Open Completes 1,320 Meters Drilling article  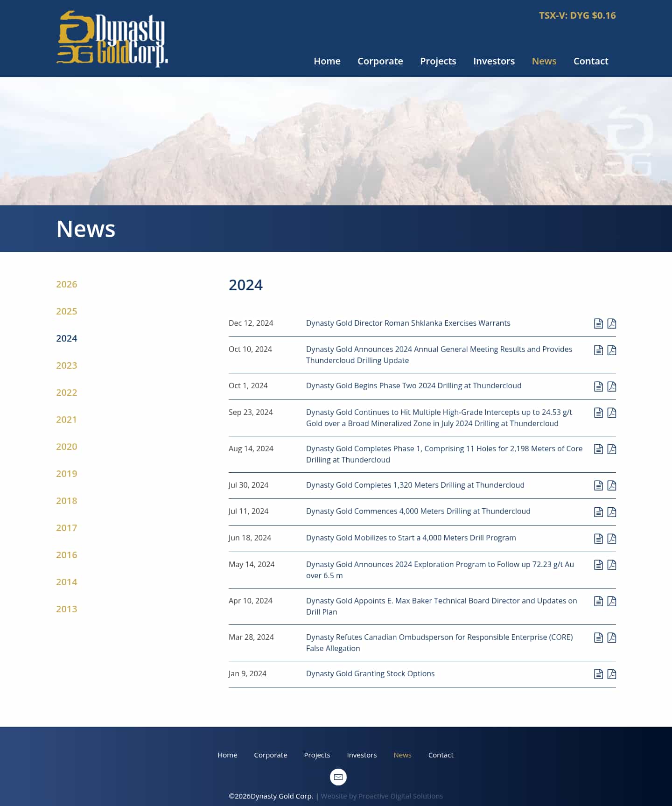[415, 485]
